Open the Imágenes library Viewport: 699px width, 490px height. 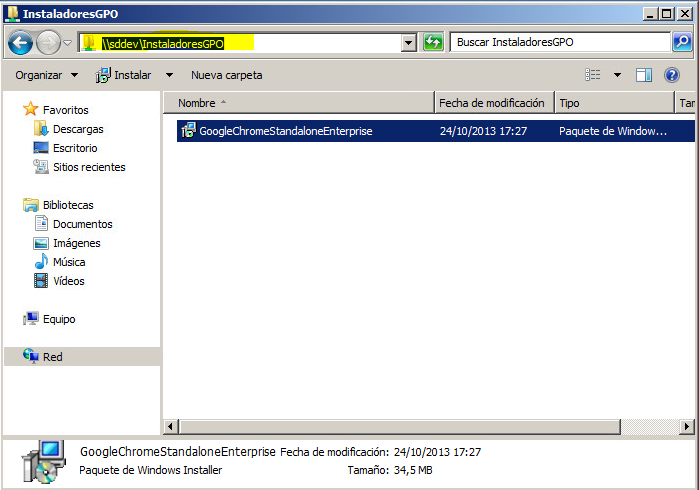coord(77,243)
